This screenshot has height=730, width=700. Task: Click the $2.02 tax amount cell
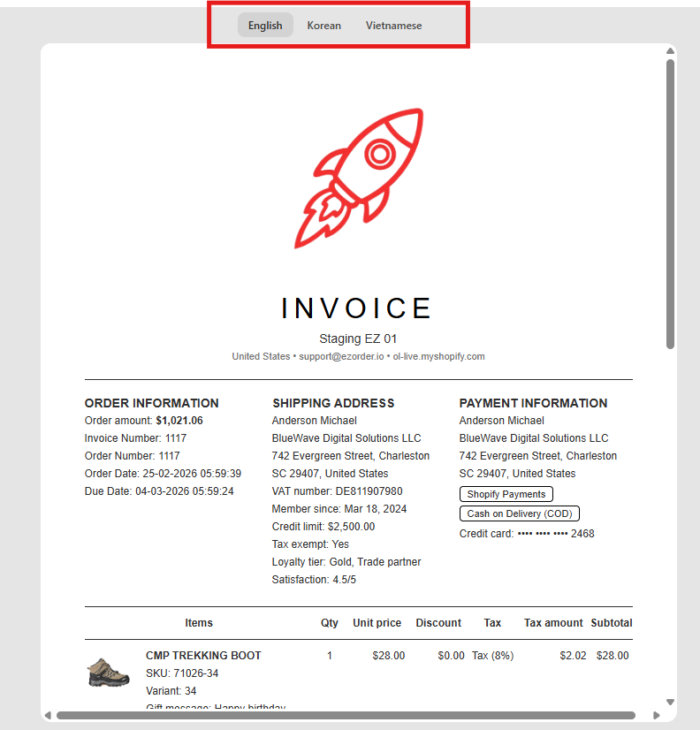573,656
